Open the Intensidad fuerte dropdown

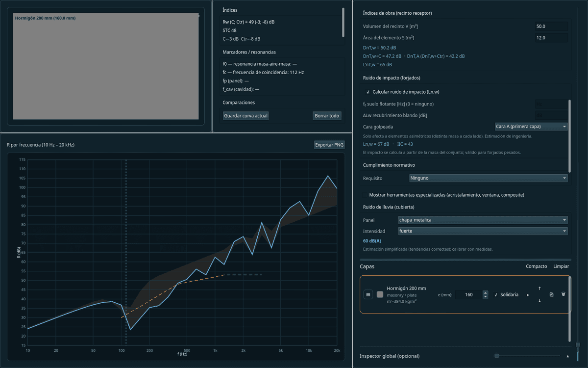click(483, 231)
